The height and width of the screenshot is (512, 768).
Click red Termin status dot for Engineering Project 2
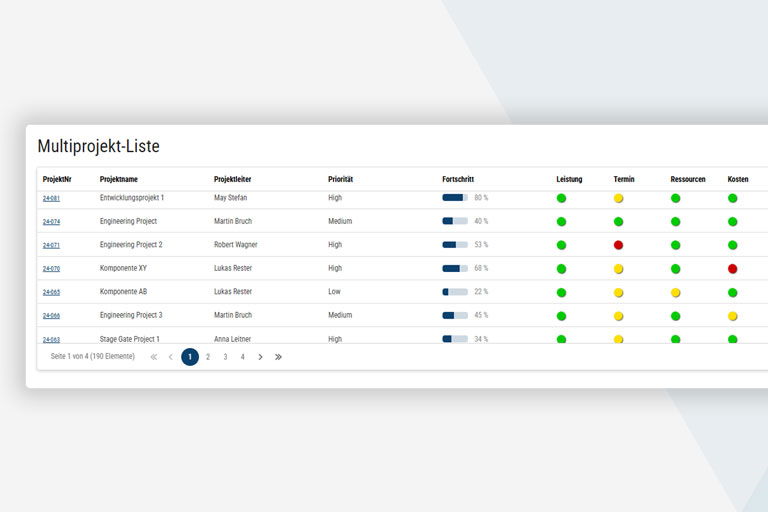click(x=618, y=245)
